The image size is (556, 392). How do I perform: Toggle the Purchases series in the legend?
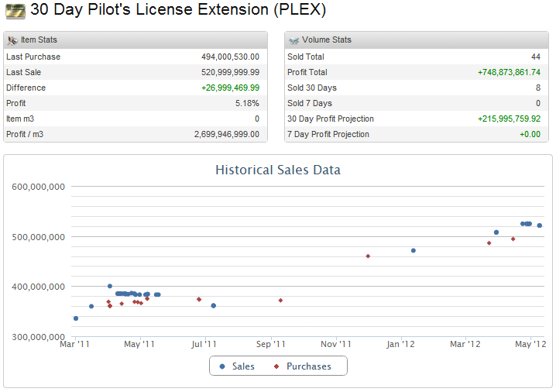(308, 366)
